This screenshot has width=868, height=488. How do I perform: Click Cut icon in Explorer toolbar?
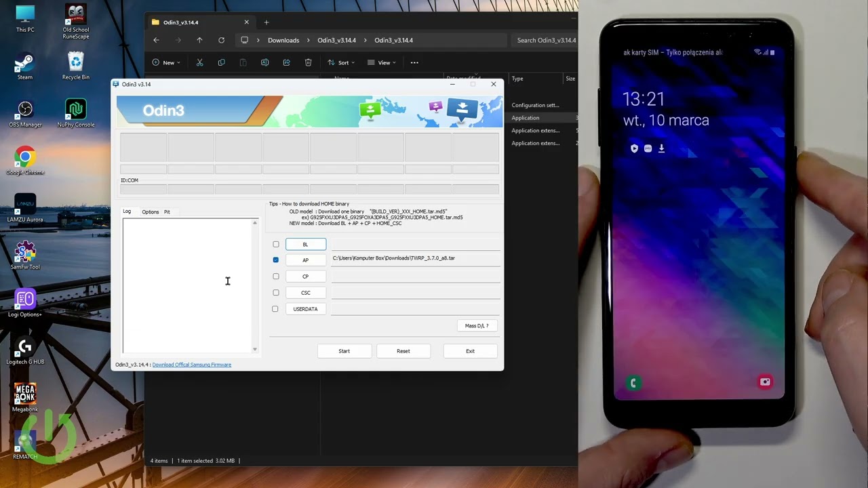pyautogui.click(x=199, y=62)
